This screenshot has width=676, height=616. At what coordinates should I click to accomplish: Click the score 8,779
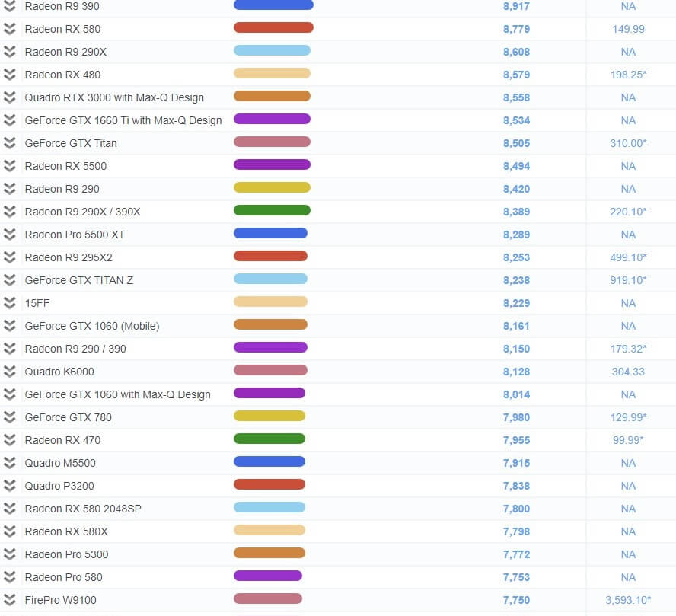pos(516,29)
